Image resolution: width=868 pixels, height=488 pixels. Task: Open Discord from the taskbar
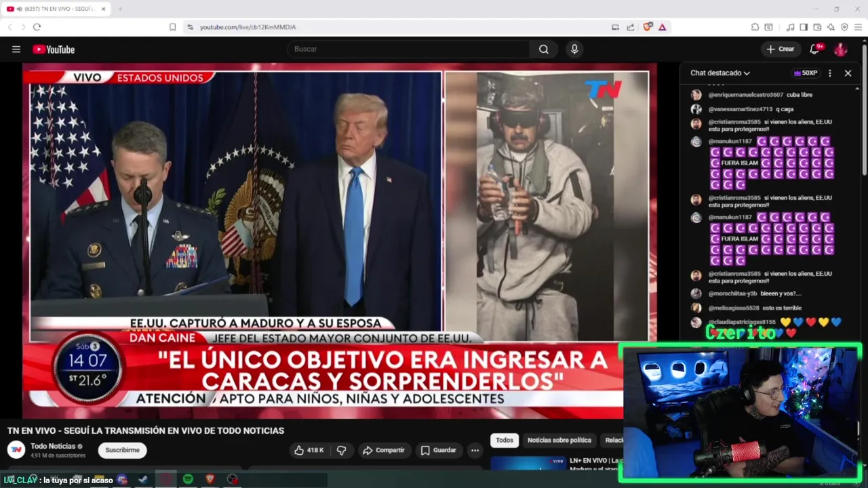[122, 479]
